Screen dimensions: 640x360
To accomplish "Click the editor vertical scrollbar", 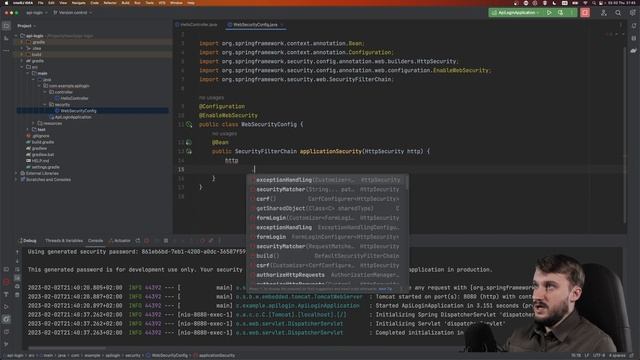I will (624, 135).
